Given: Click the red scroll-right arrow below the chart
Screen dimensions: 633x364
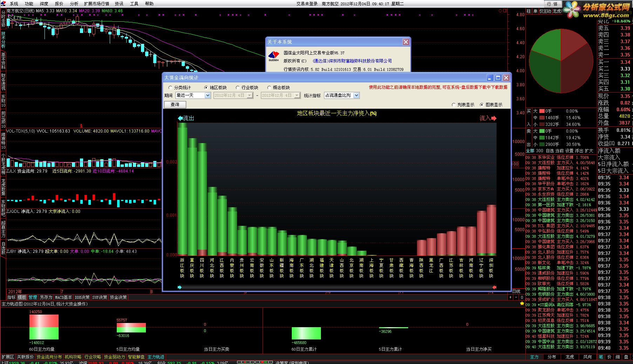Looking at the screenshot, I should click(494, 287).
